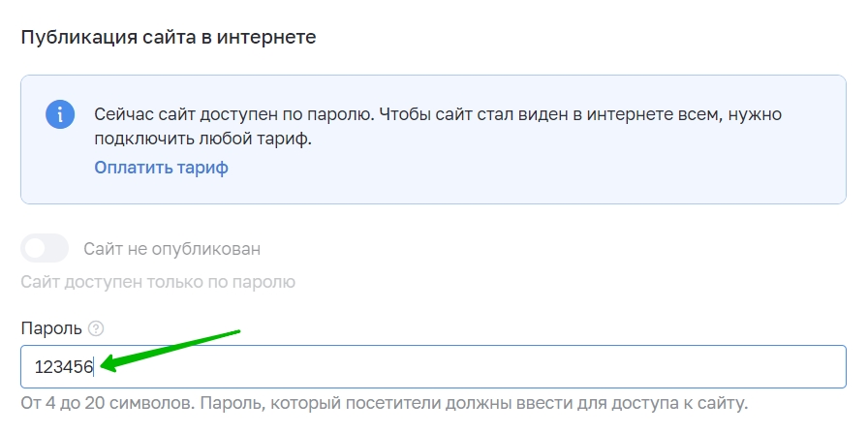Viewport: 868px width, 434px height.
Task: Focus the Пароль input field
Action: 433,366
